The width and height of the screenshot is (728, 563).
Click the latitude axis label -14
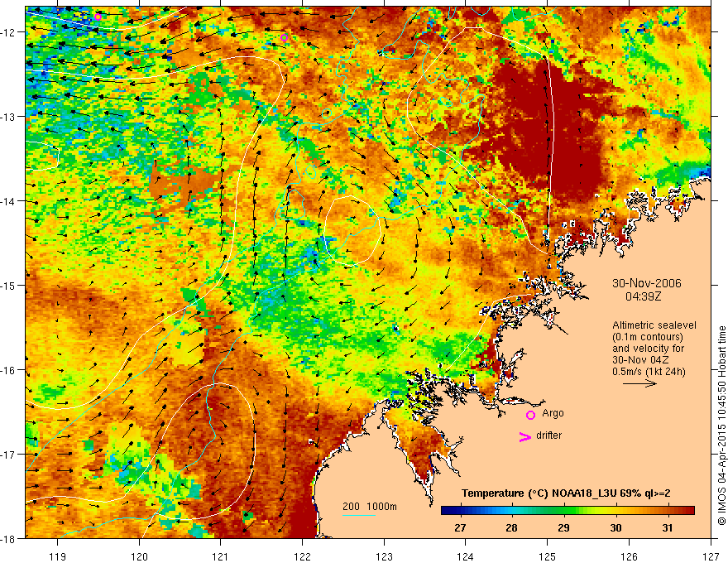(x=8, y=201)
